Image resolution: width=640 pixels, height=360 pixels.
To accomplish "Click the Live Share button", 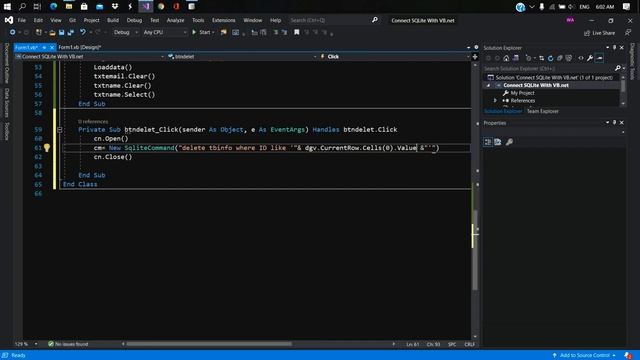I will pyautogui.click(x=599, y=33).
